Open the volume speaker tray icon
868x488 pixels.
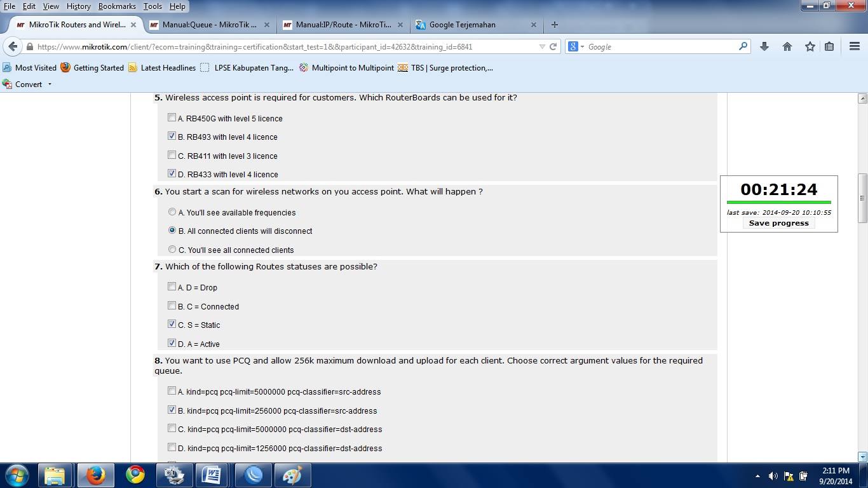[x=773, y=475]
